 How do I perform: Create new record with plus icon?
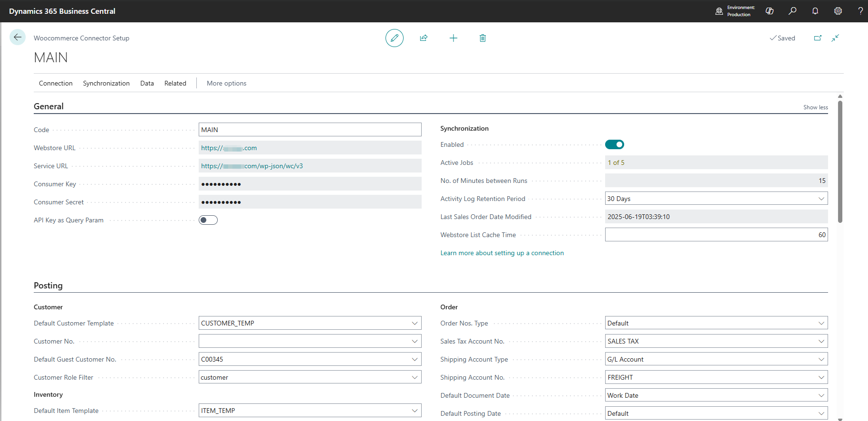(453, 38)
